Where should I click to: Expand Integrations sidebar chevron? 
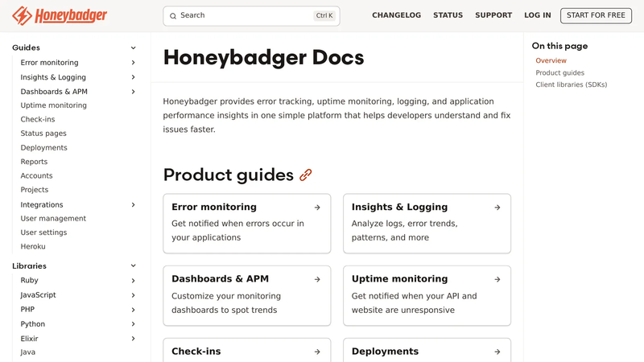coord(133,204)
